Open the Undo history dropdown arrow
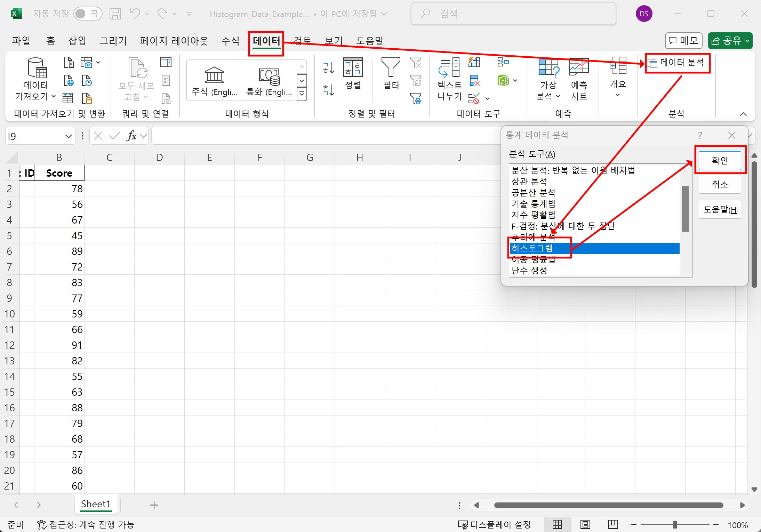 click(147, 14)
